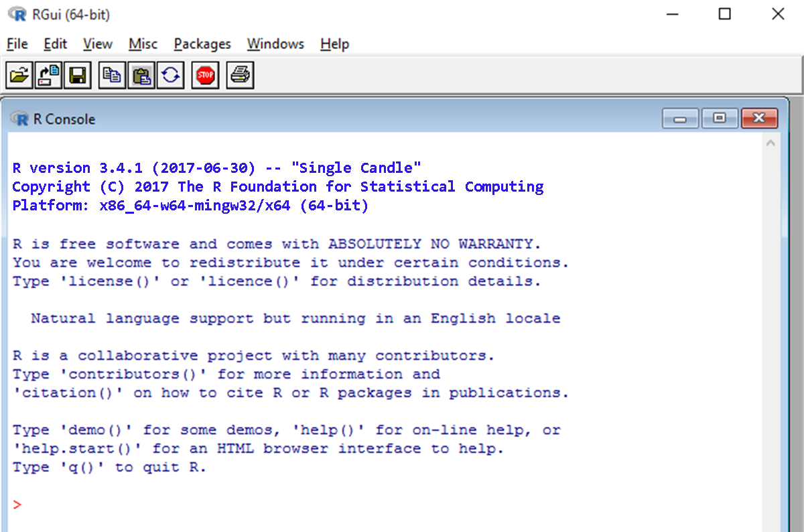Minimize the RGui main window
Image resolution: width=804 pixels, height=532 pixels.
(672, 14)
